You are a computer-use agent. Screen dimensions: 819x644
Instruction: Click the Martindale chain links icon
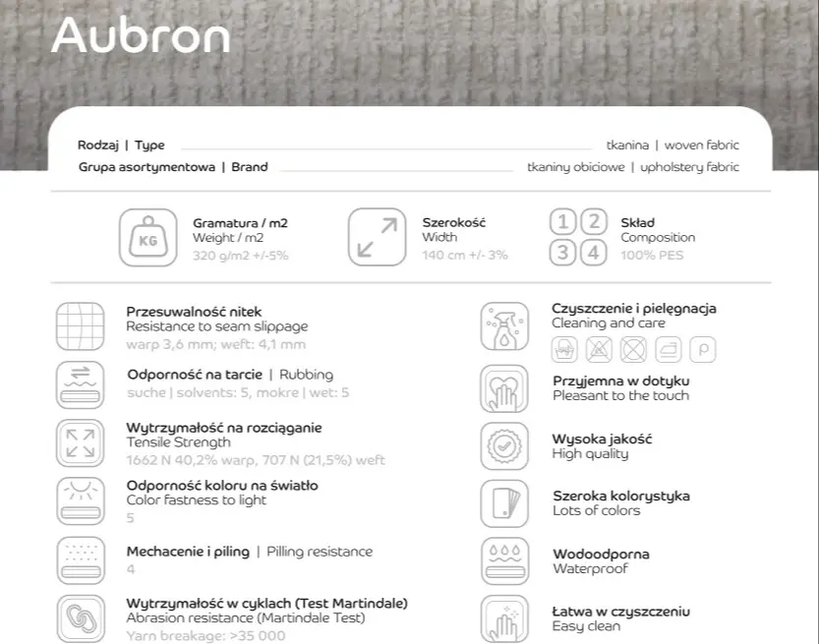pos(81,619)
